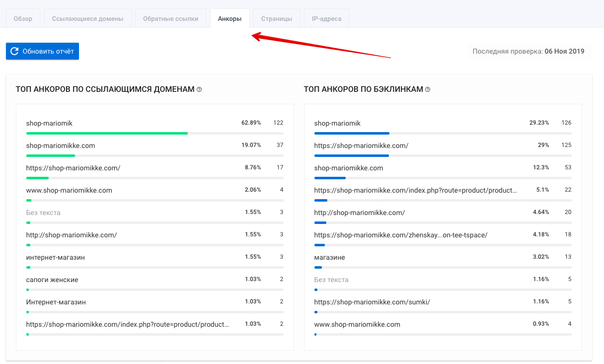Click help icon next to ТОП АНКОРОВ ПО ССЫЛАЮЩИМСЯ ДОМЕНАМ

pyautogui.click(x=199, y=89)
